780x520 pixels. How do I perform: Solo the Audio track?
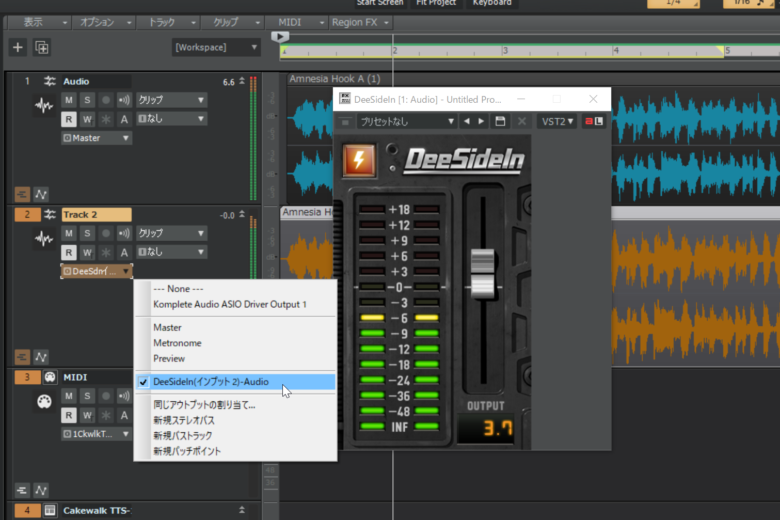tap(87, 100)
